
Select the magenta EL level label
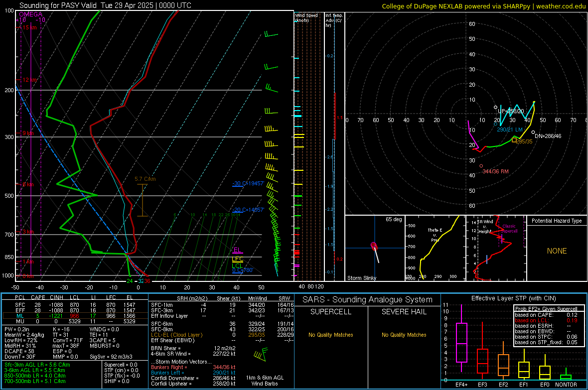(237, 250)
